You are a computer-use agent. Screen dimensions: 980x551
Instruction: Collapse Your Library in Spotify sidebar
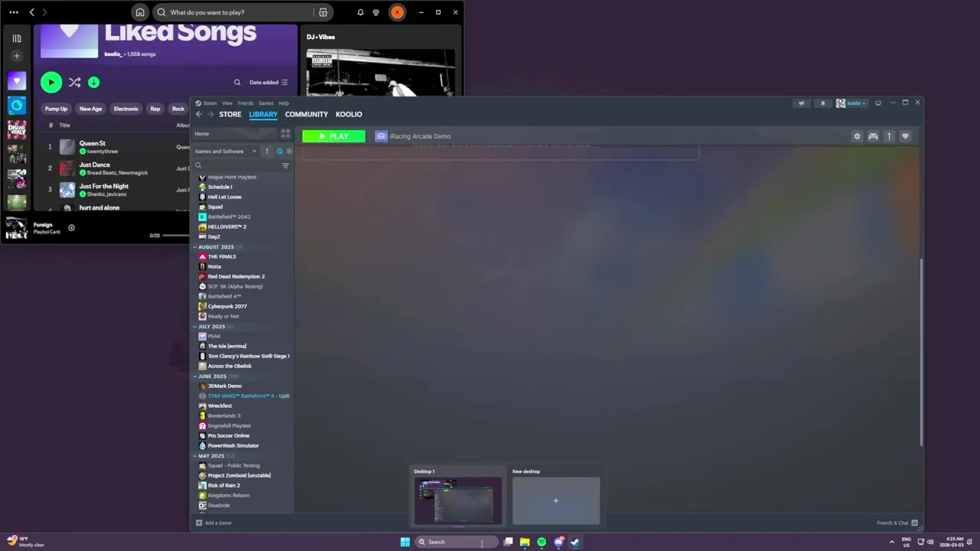tap(16, 38)
